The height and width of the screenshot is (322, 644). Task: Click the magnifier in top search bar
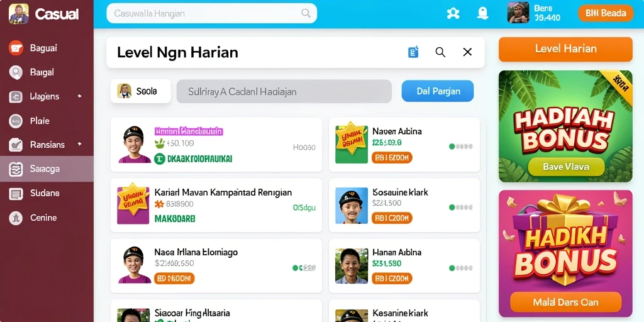point(306,13)
